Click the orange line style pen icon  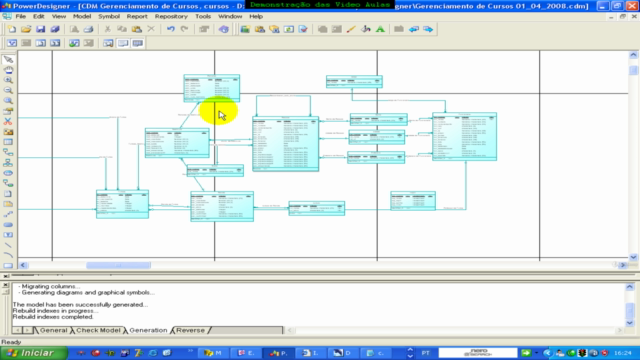click(x=351, y=29)
